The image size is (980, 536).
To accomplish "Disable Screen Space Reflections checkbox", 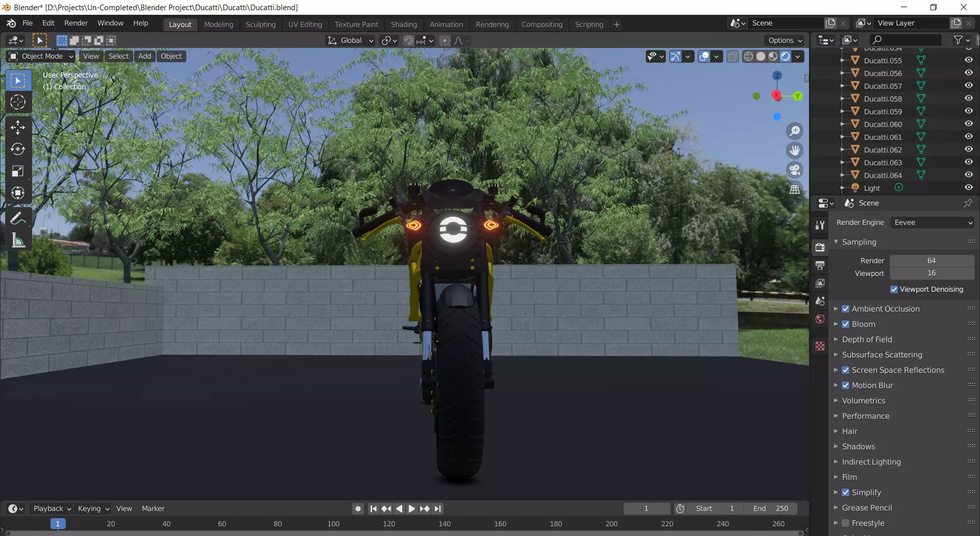I will 845,370.
